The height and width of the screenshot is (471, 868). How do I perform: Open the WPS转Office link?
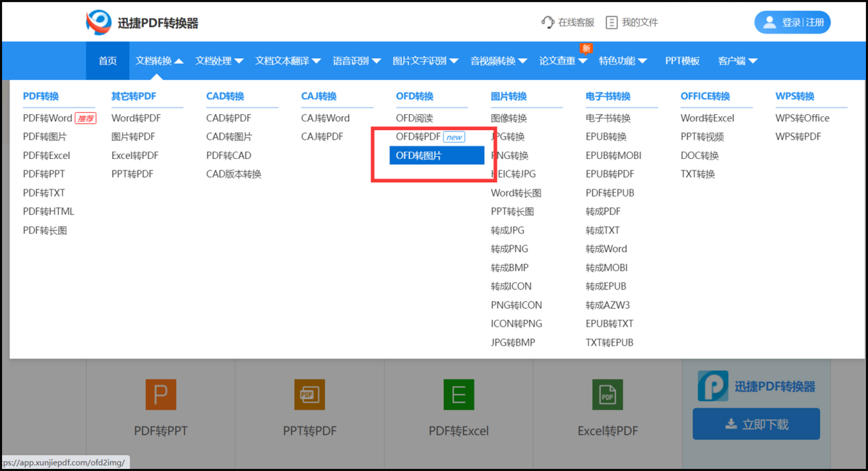coord(802,118)
